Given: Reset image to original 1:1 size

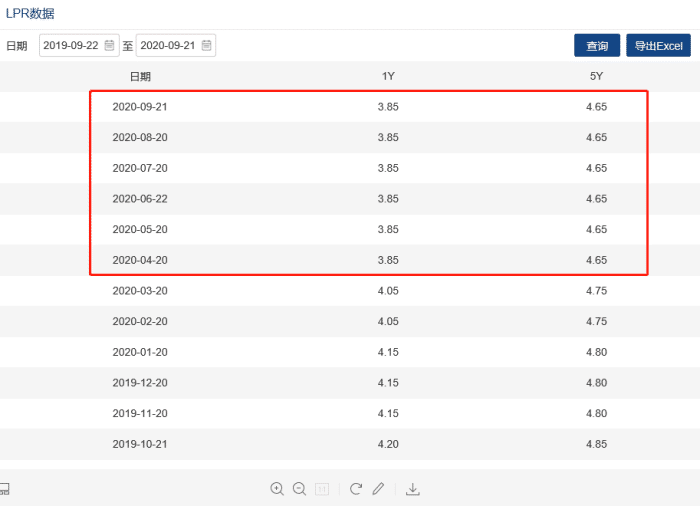Looking at the screenshot, I should pyautogui.click(x=322, y=489).
